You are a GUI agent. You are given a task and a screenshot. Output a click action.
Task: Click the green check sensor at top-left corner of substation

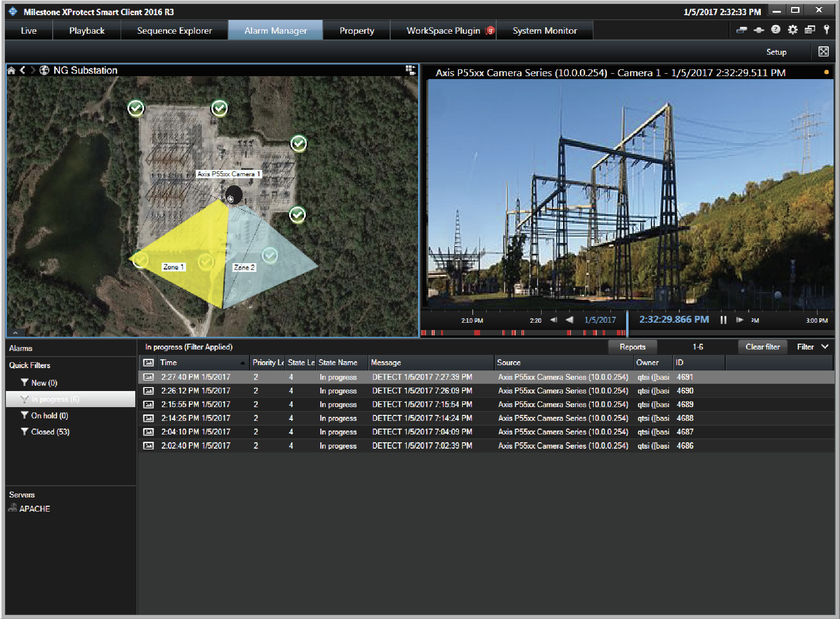tap(136, 108)
